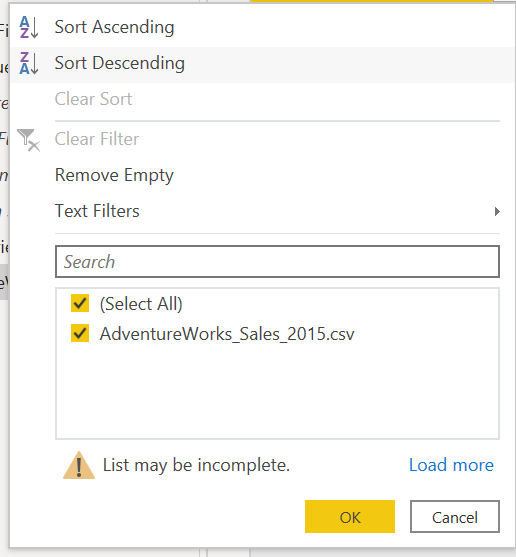
Task: Select the Clear Filter text option
Action: tap(97, 139)
